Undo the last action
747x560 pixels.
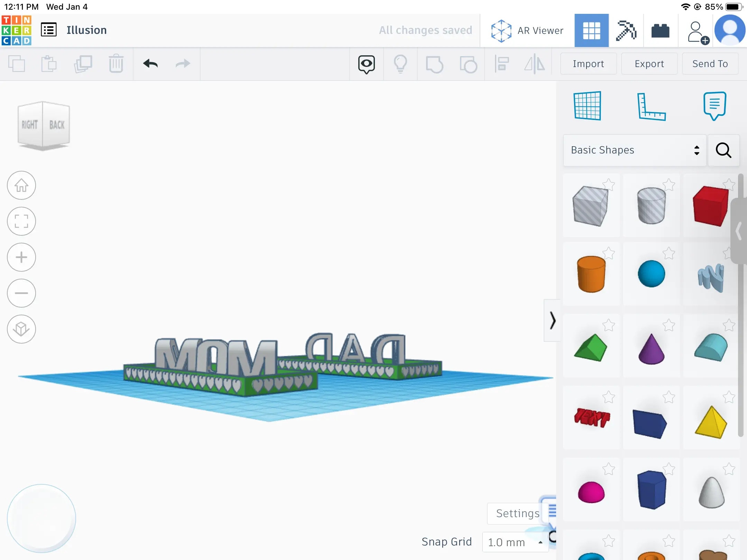click(x=150, y=64)
